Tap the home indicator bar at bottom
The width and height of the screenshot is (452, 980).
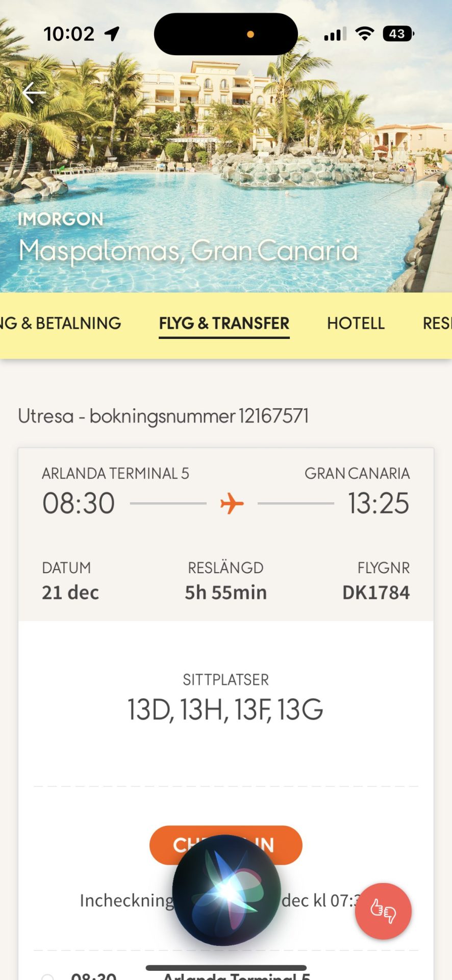226,968
